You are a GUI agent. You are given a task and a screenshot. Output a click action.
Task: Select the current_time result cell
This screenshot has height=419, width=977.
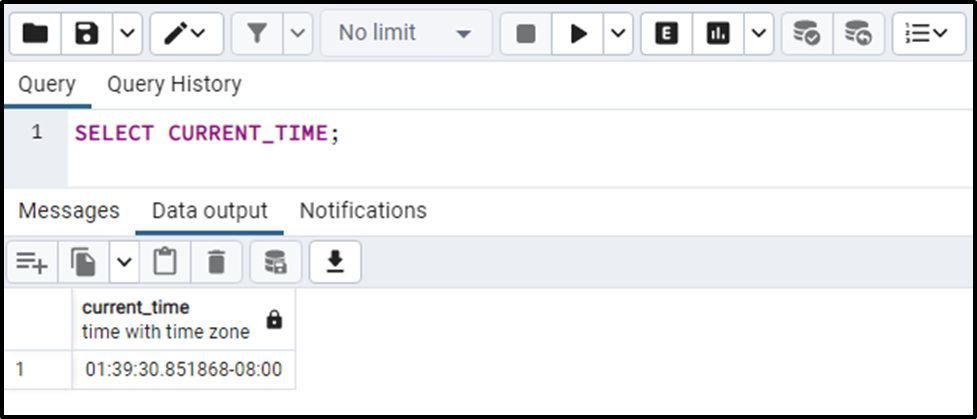click(x=184, y=370)
